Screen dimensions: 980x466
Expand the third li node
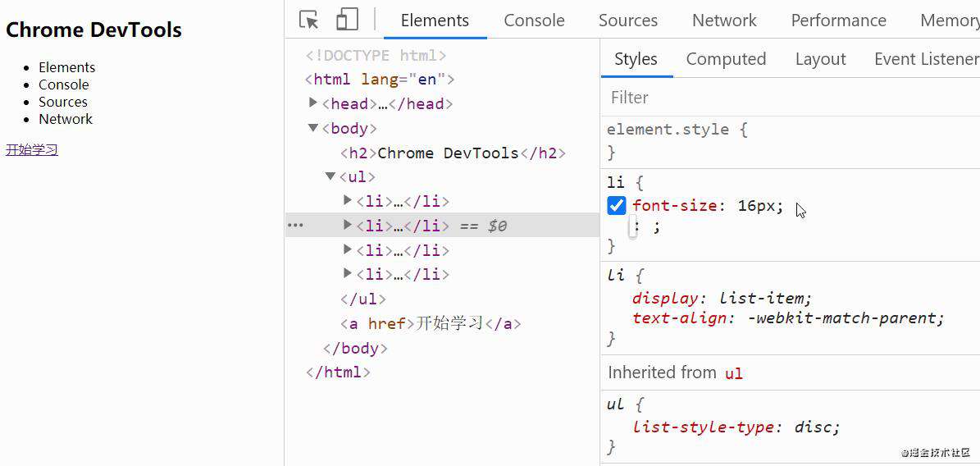click(x=348, y=249)
